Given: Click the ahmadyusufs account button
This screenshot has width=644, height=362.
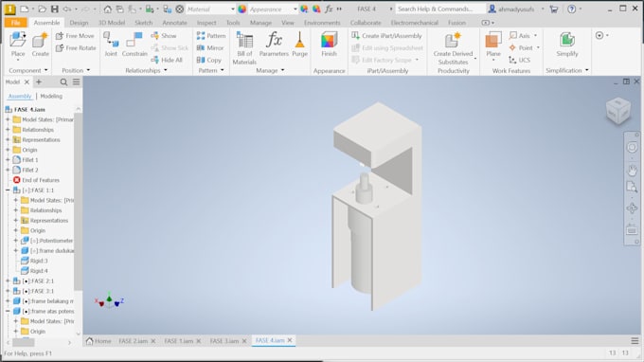Looking at the screenshot, I should pyautogui.click(x=516, y=9).
